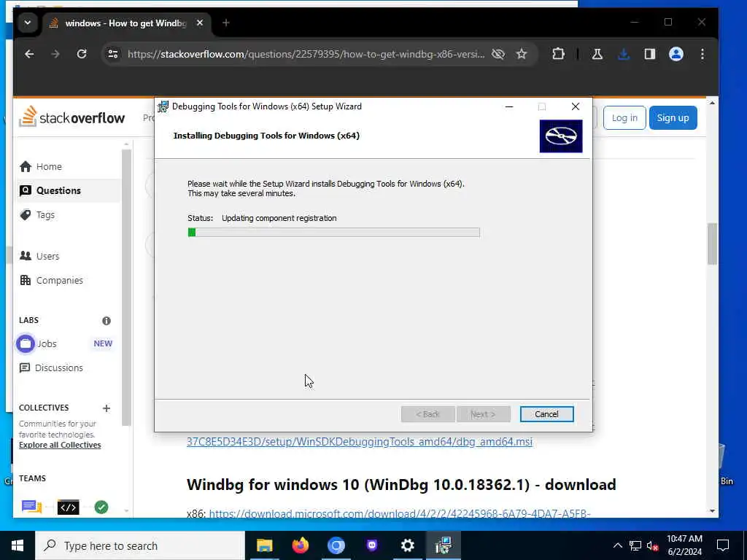
Task: Click the Setup Wizard title bar icon
Action: [x=163, y=106]
